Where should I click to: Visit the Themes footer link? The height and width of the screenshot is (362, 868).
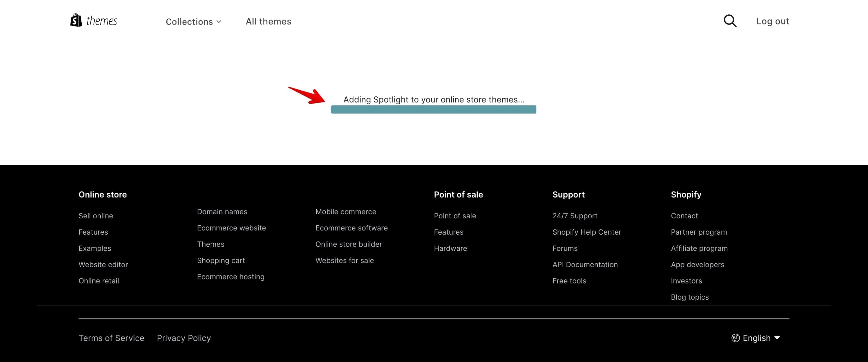coord(210,244)
